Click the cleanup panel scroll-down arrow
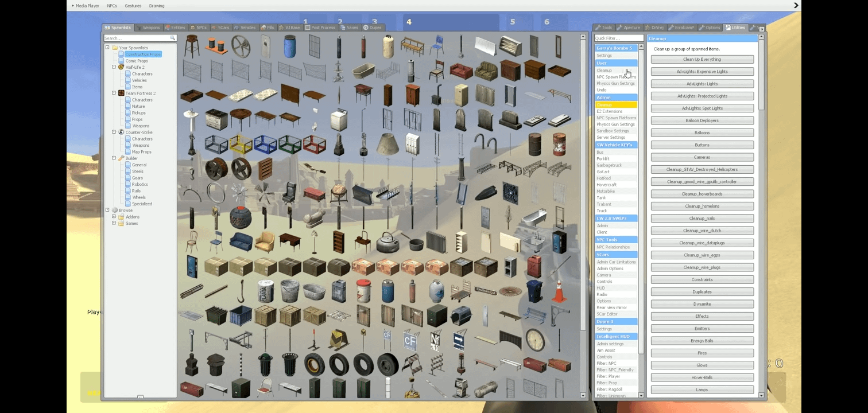Screen dimensions: 868x413 (762, 395)
